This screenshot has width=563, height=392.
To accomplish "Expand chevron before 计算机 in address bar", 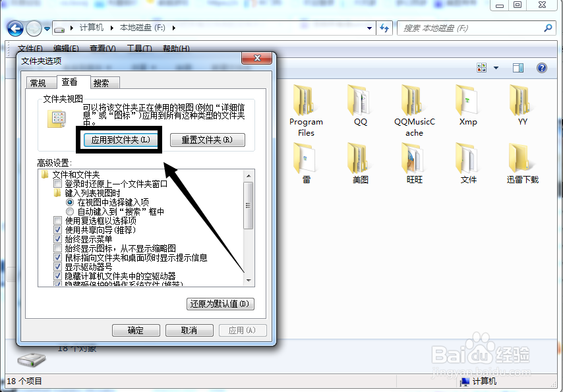I will (72, 28).
